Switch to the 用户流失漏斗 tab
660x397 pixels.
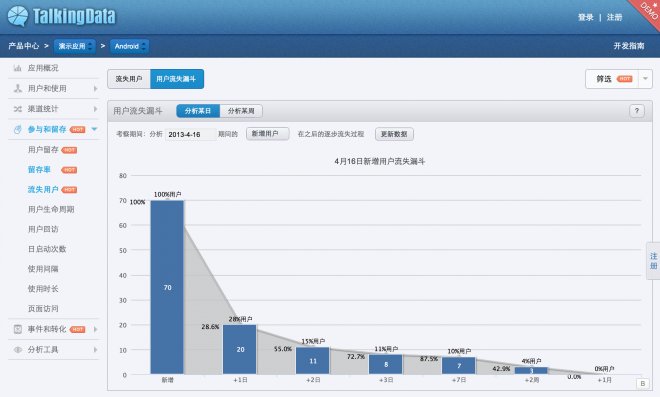(x=177, y=79)
